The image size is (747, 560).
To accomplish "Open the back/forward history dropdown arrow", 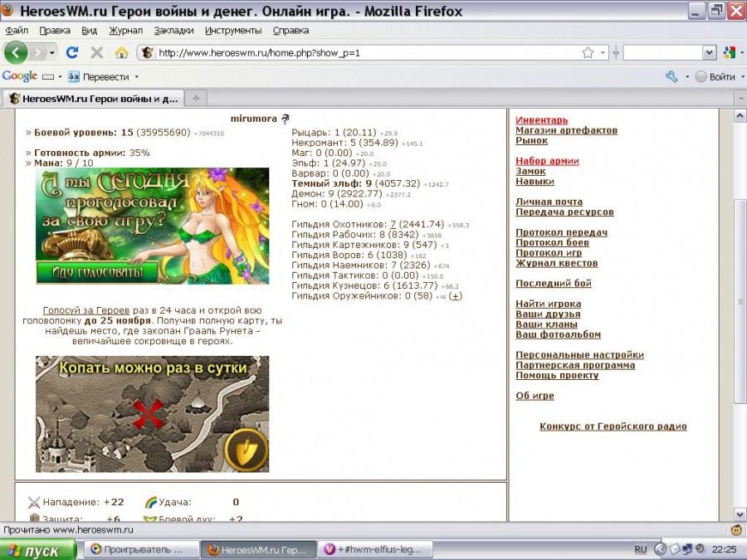I will click(52, 52).
